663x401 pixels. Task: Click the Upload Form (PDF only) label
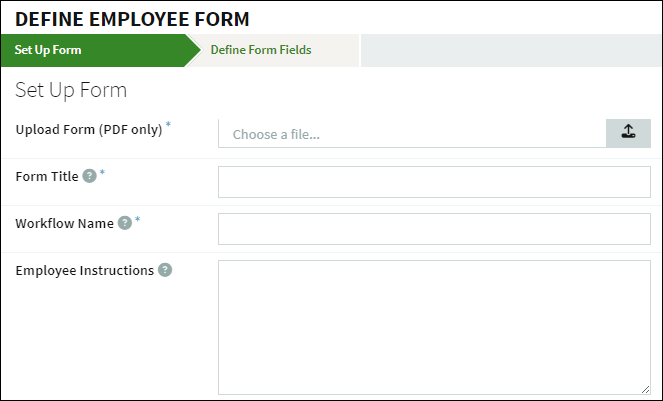89,129
